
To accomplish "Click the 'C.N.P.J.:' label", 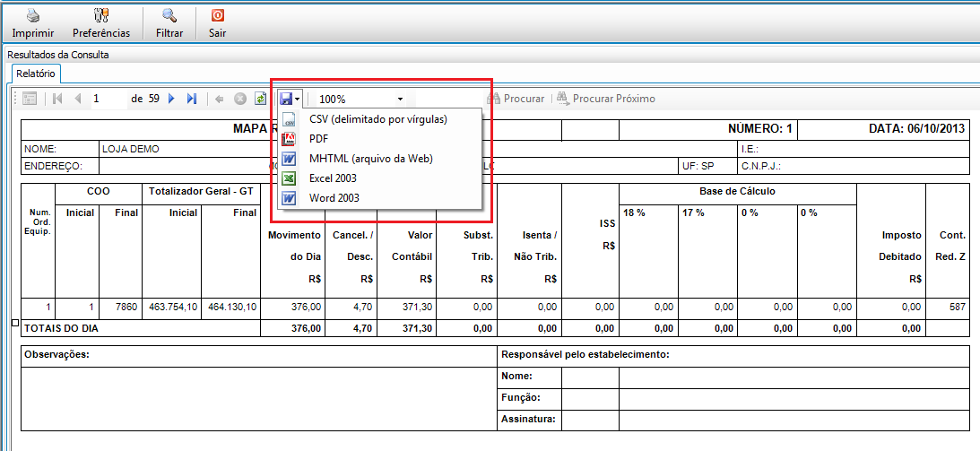I will [761, 167].
